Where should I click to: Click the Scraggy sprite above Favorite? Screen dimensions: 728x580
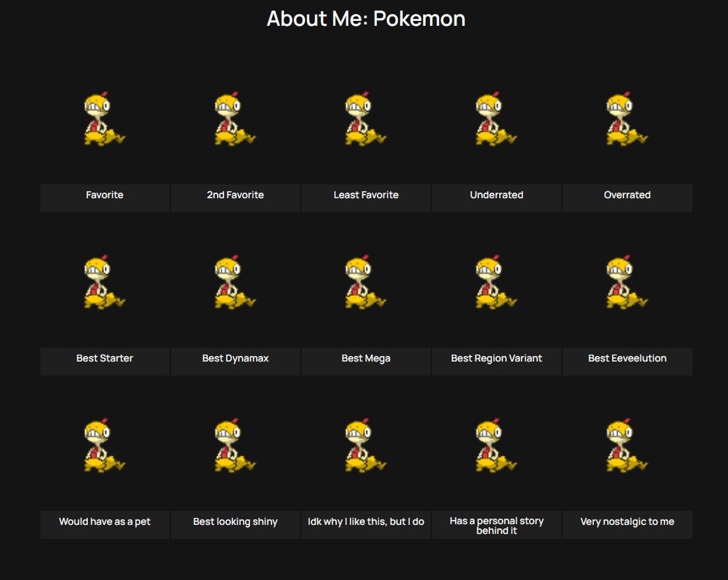pos(105,119)
